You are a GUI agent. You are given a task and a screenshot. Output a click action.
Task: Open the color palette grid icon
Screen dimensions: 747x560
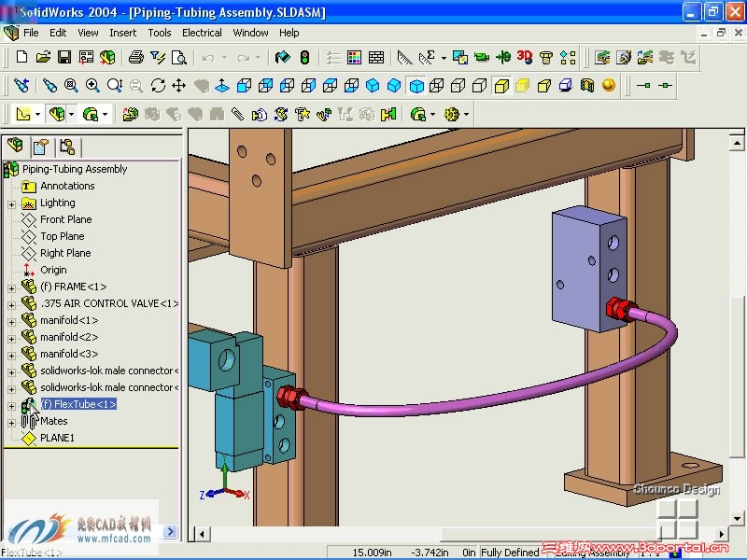click(x=355, y=57)
